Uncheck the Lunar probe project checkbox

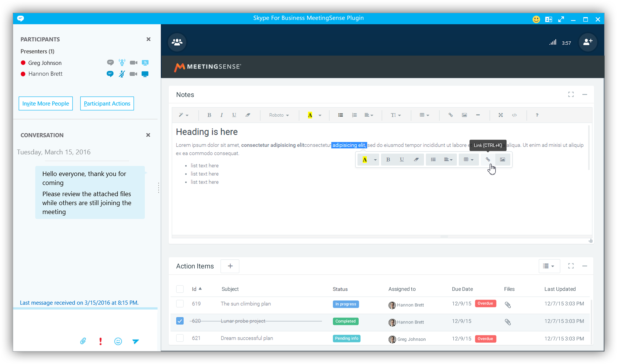coord(180,321)
